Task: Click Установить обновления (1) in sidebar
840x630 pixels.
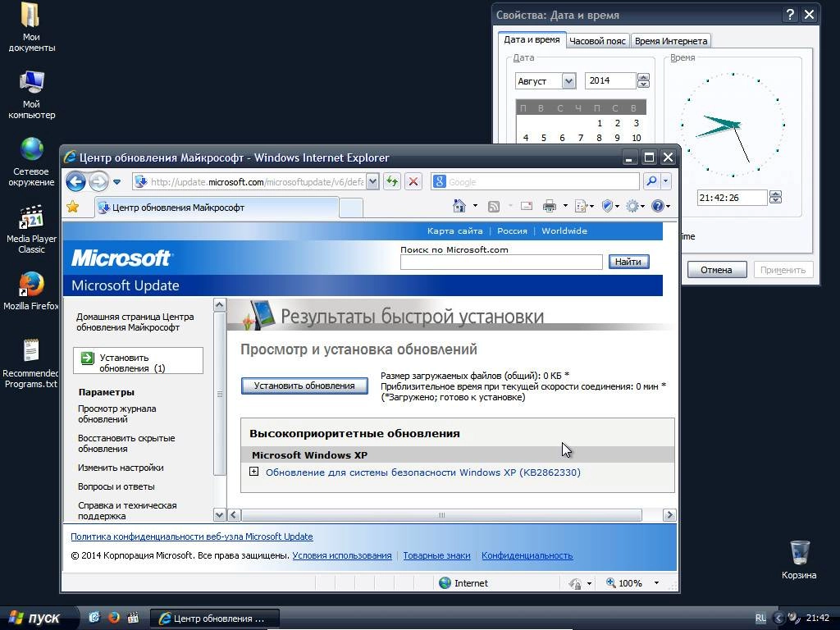Action: pos(138,361)
